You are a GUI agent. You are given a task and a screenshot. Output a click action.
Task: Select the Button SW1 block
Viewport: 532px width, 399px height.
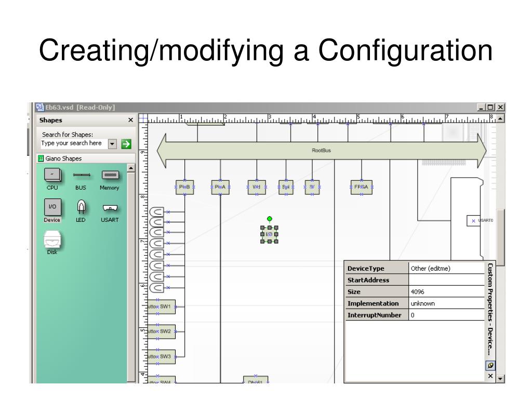click(161, 307)
